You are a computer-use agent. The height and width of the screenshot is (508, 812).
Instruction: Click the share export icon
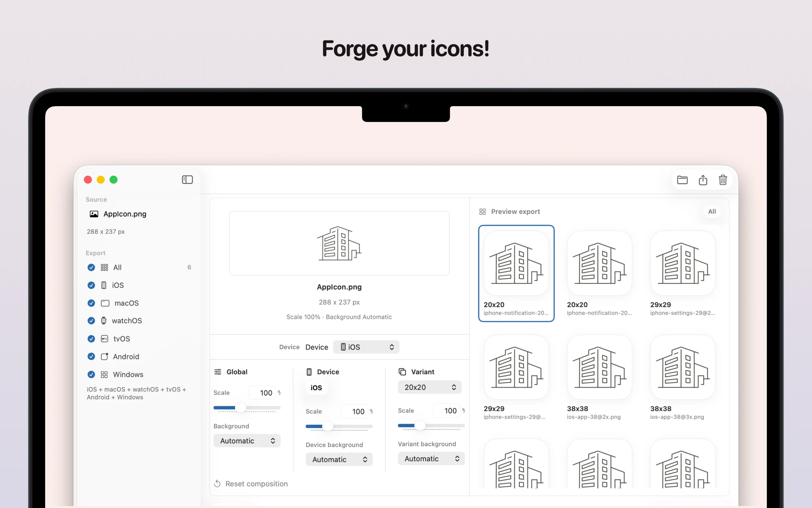point(703,180)
